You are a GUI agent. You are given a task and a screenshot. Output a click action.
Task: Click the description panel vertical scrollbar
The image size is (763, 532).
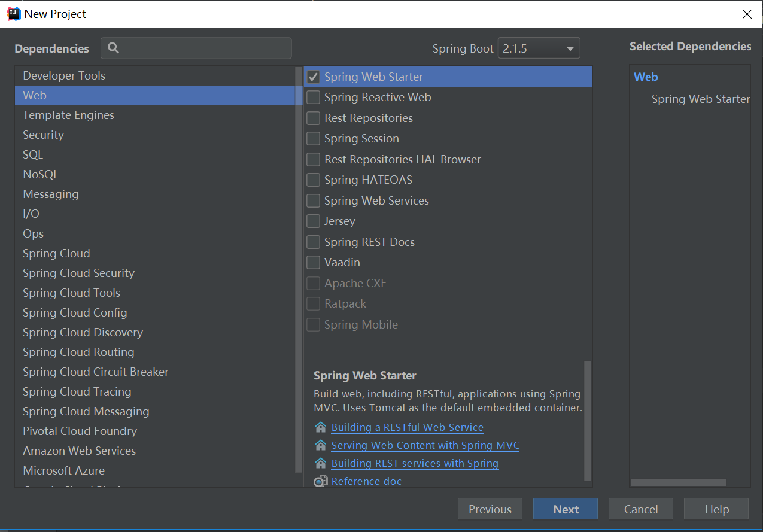tap(588, 421)
